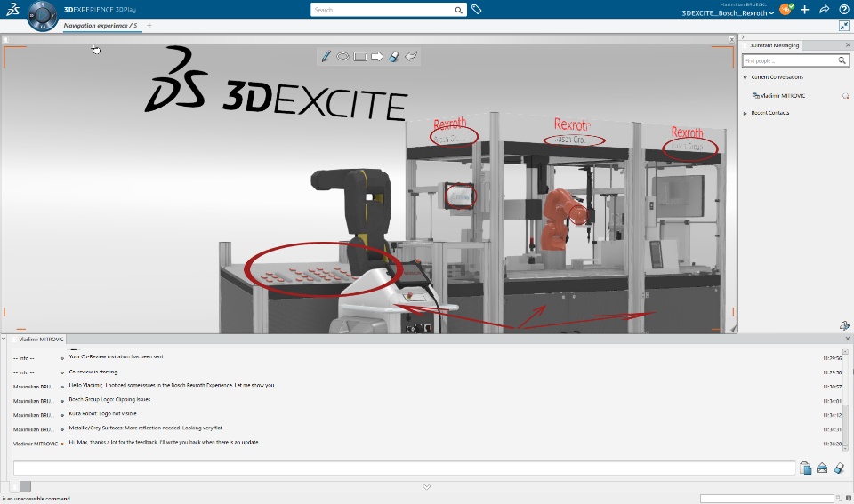Viewport: 854px width, 504px height.
Task: Close the 3D viewer pane with its X
Action: (x=731, y=40)
